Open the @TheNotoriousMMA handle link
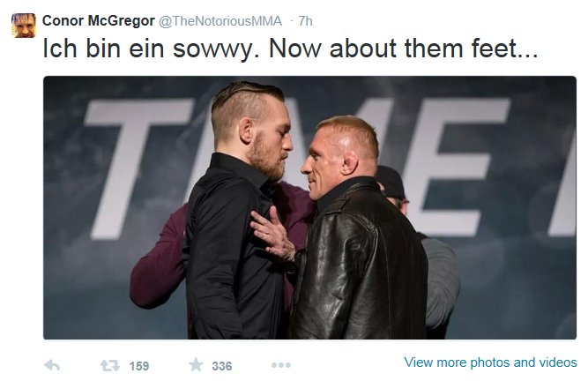 [x=220, y=21]
